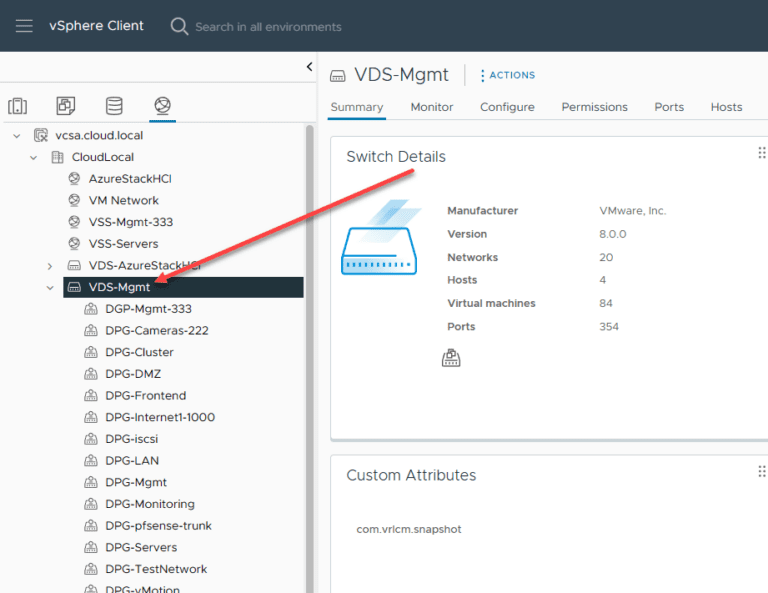Select the Networking inventory icon

pos(163,106)
